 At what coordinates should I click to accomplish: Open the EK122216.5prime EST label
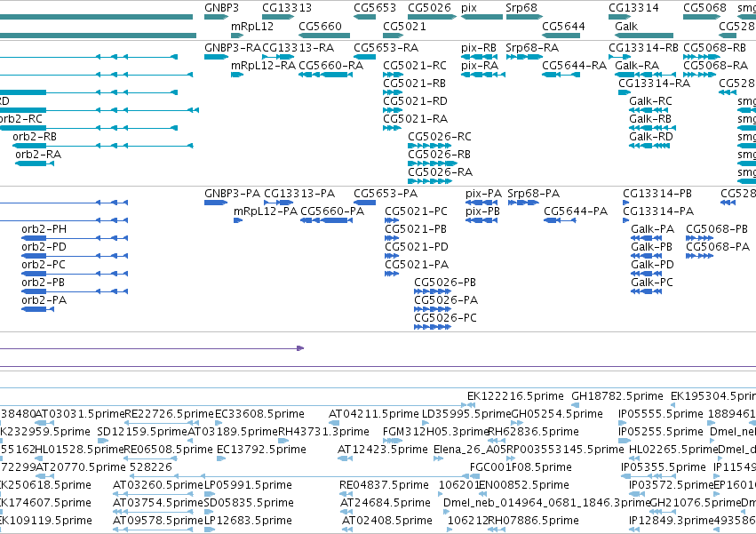point(515,396)
